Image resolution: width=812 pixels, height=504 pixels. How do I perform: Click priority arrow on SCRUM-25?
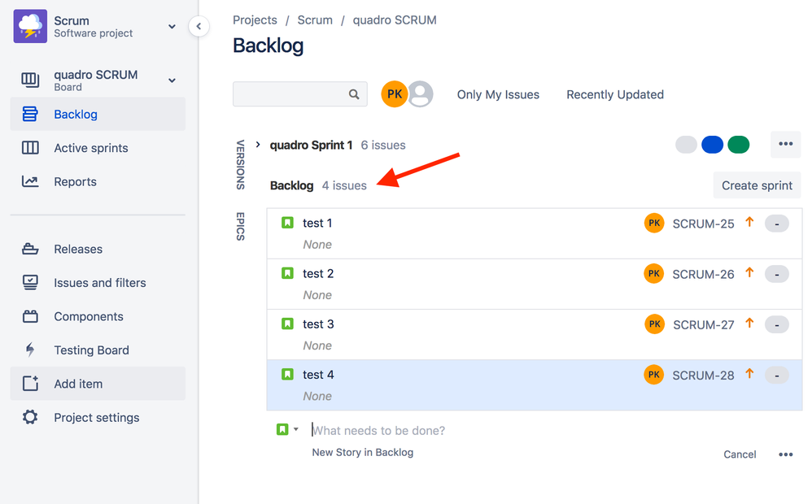749,222
